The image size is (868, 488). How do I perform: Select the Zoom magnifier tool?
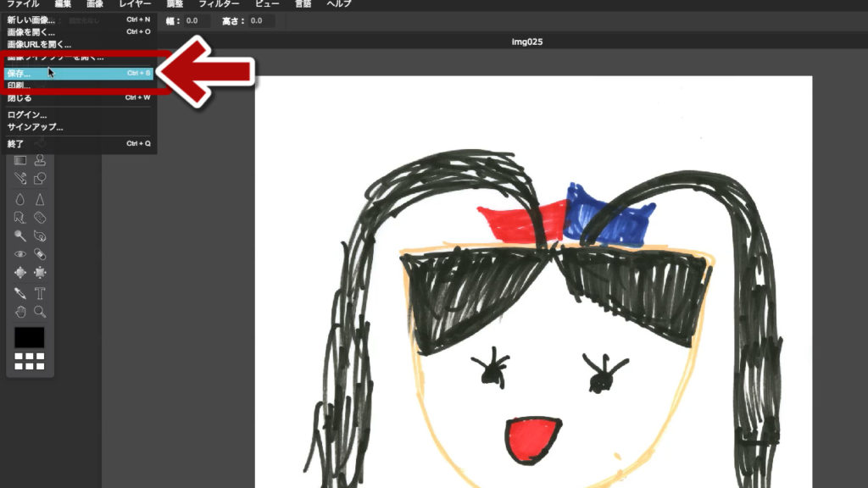pyautogui.click(x=40, y=312)
